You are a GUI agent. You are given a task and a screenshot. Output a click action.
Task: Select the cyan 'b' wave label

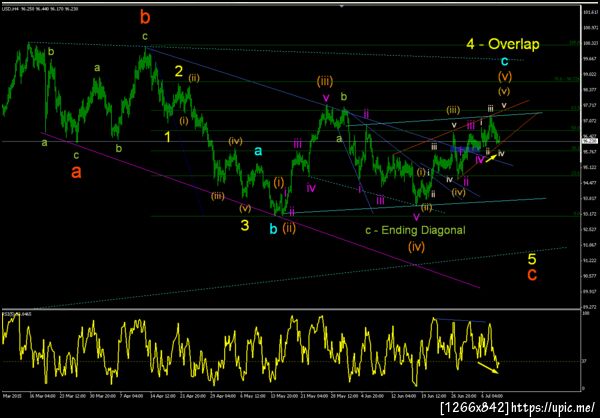coord(273,229)
